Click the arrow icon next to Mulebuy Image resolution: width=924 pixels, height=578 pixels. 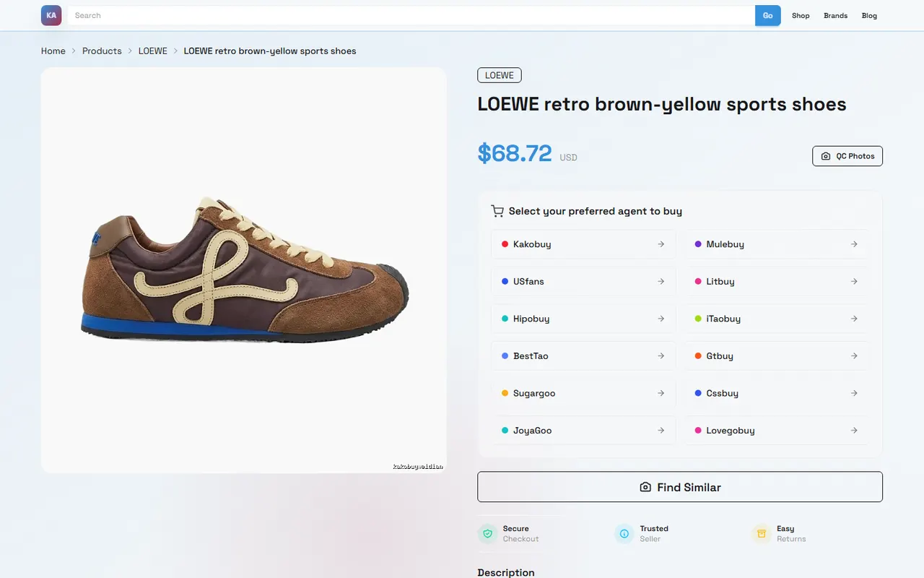pyautogui.click(x=854, y=244)
